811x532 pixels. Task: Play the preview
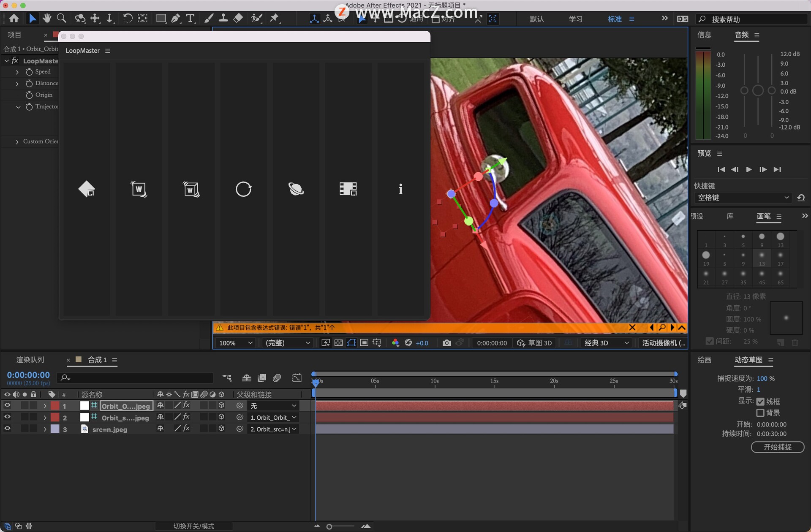749,169
